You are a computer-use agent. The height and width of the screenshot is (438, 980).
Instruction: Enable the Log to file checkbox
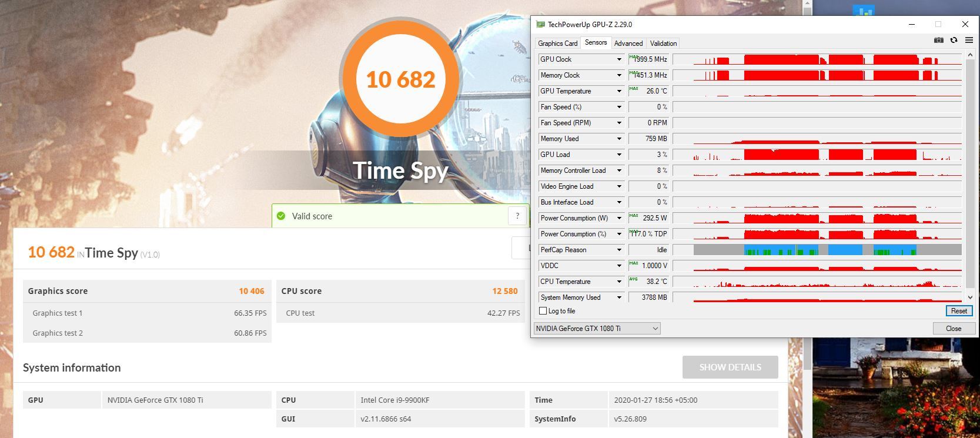(543, 311)
